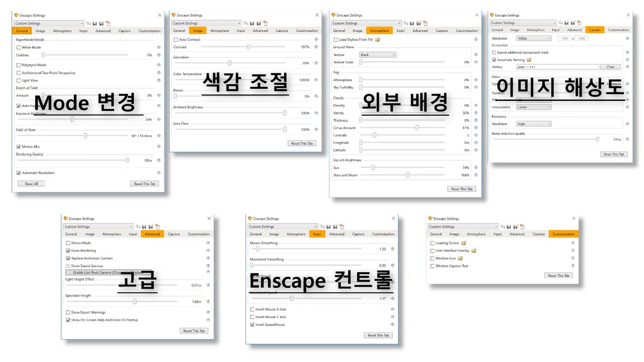
Task: Open Custom Settings dropdown in the General-tab window
Action: pyautogui.click(x=49, y=23)
